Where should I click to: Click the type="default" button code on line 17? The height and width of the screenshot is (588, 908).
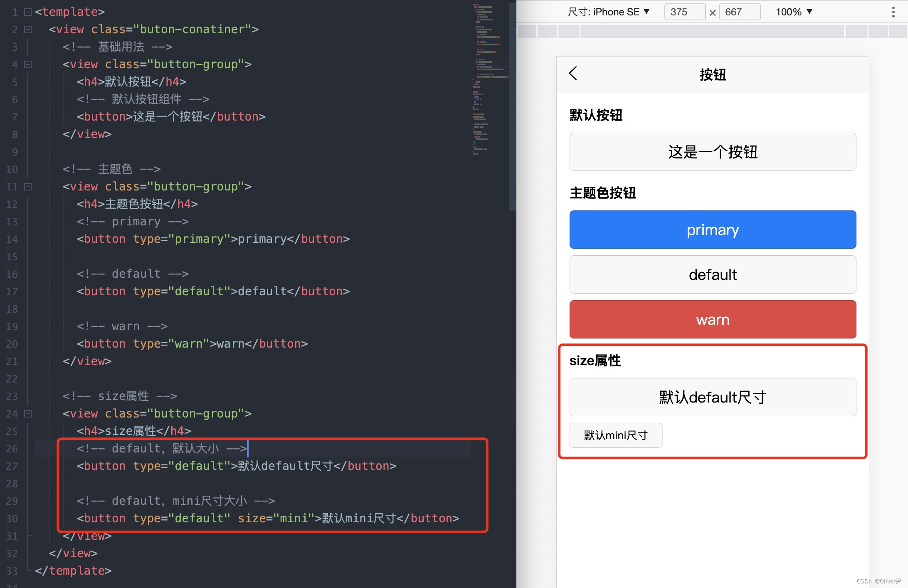213,291
